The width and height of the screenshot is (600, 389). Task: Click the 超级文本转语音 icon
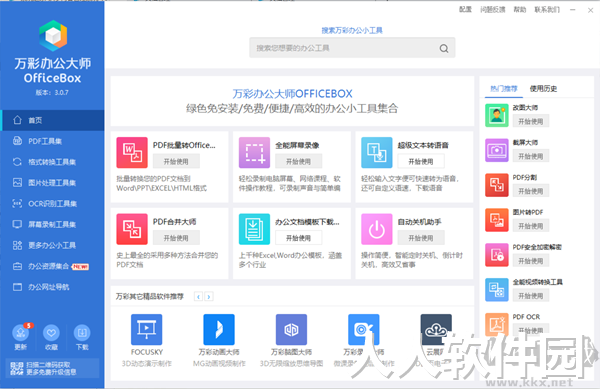coord(377,153)
